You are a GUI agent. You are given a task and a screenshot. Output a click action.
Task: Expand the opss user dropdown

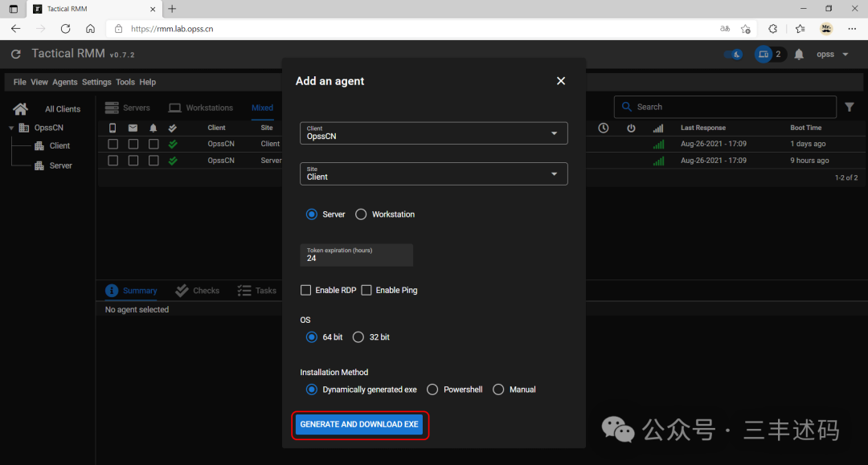833,54
